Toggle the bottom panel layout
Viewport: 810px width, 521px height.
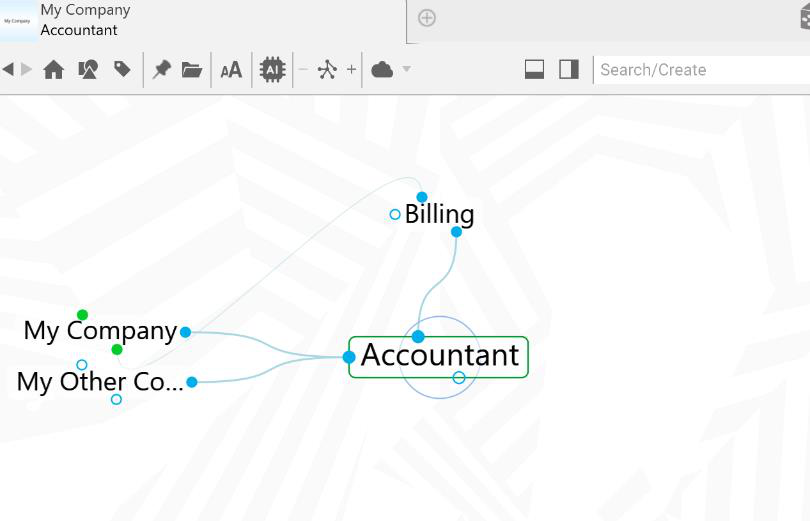click(534, 69)
